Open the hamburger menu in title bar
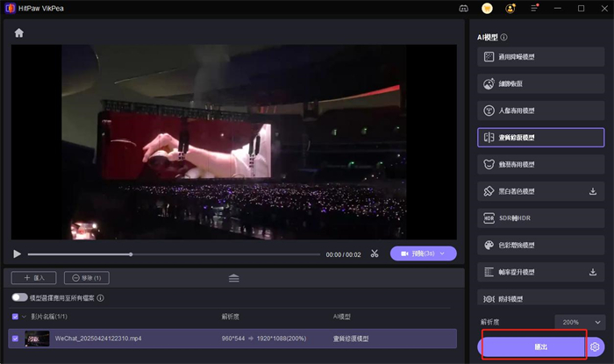The width and height of the screenshot is (614, 364). [x=532, y=8]
